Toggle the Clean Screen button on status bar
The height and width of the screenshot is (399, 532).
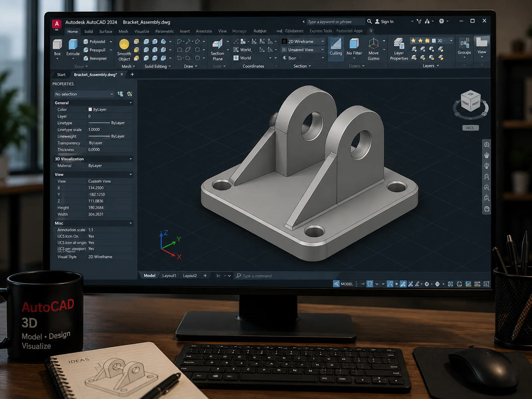pos(486,284)
